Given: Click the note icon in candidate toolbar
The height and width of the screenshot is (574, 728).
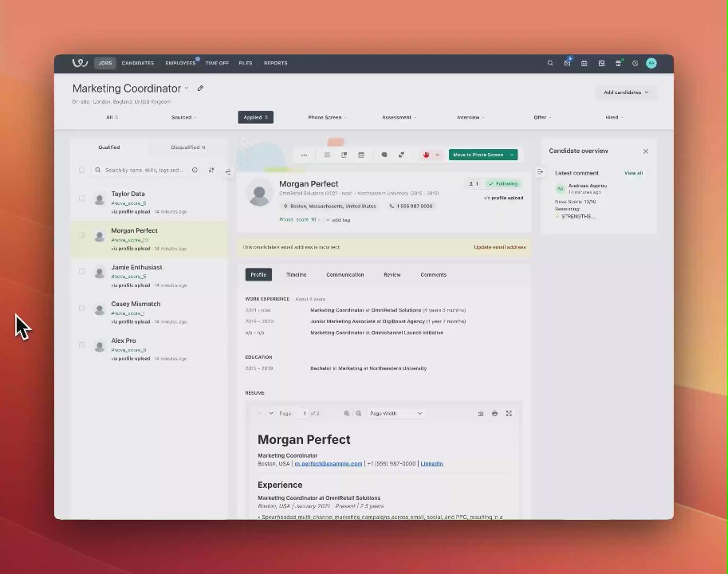Looking at the screenshot, I should 344,155.
